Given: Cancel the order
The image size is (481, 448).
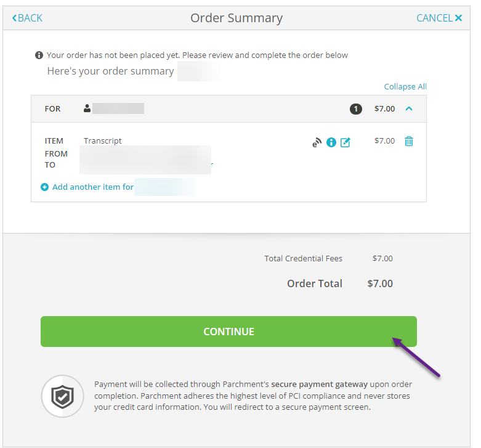Looking at the screenshot, I should coord(439,18).
